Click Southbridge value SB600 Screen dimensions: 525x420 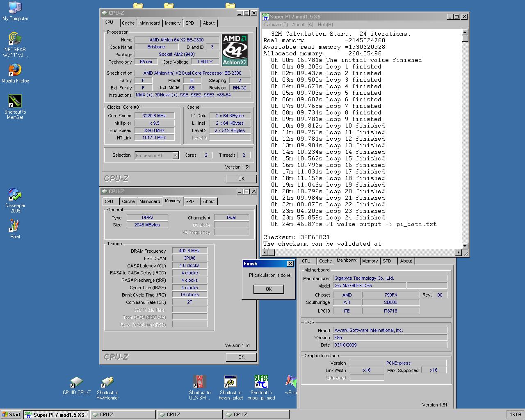pos(390,302)
